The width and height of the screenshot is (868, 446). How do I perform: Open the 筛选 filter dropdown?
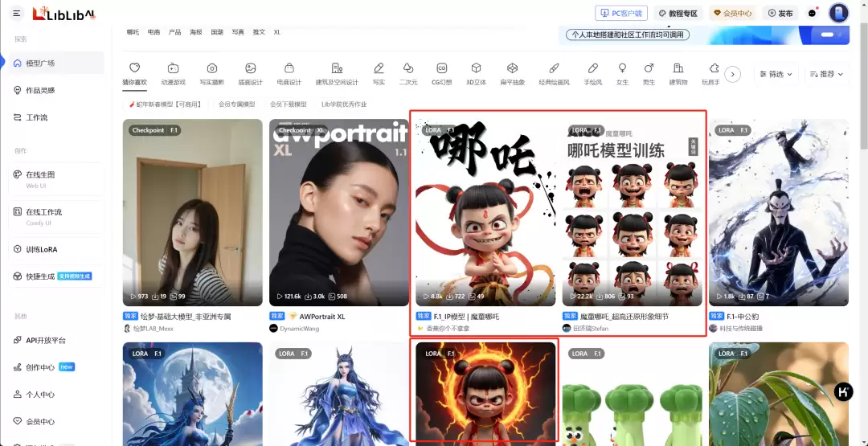coord(776,74)
